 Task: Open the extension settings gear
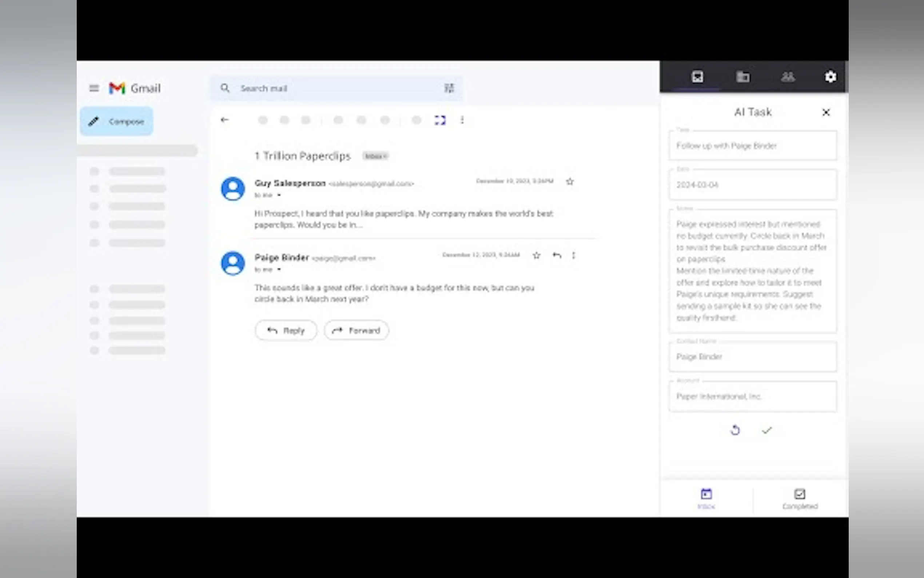(831, 77)
